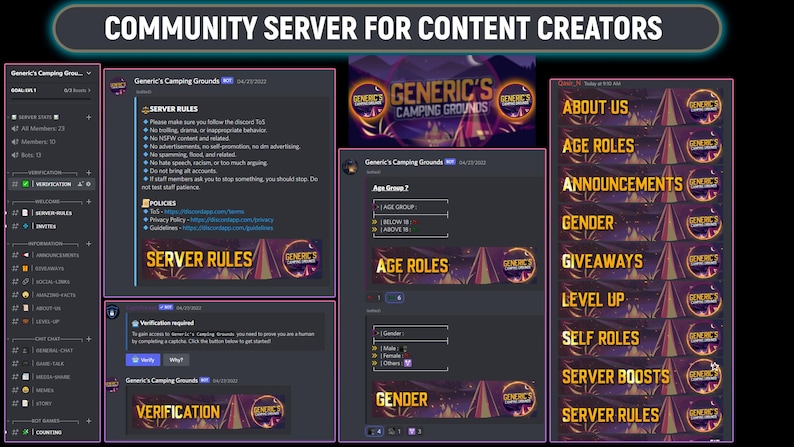Click the blue Verify button

pyautogui.click(x=143, y=360)
